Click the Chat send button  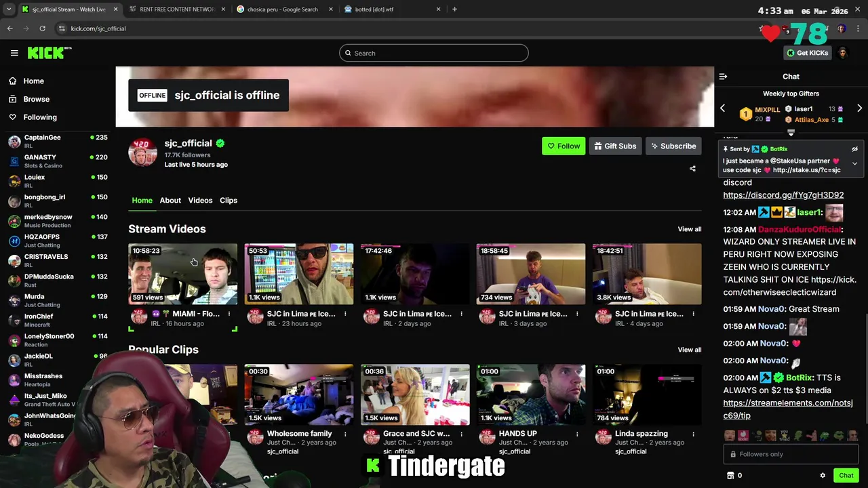pos(846,476)
